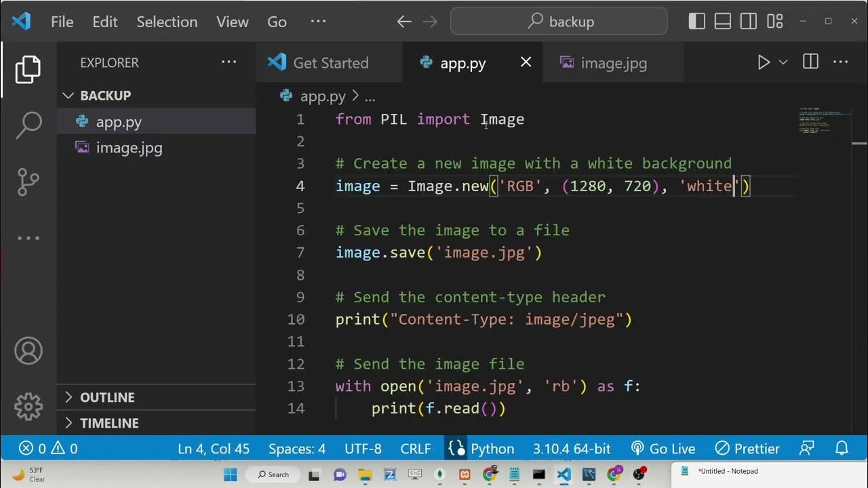The image size is (868, 488).
Task: Click Go Live in status bar
Action: point(663,449)
